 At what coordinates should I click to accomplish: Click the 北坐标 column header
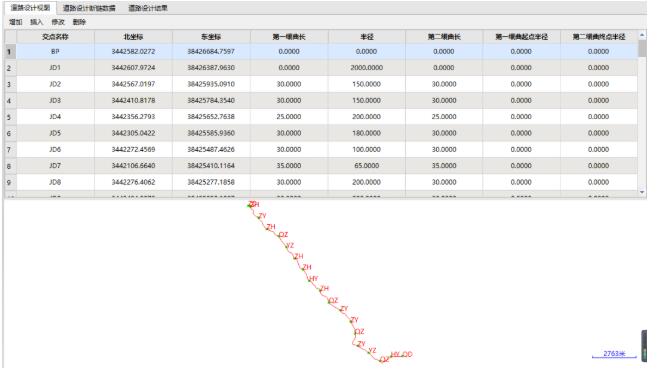133,37
